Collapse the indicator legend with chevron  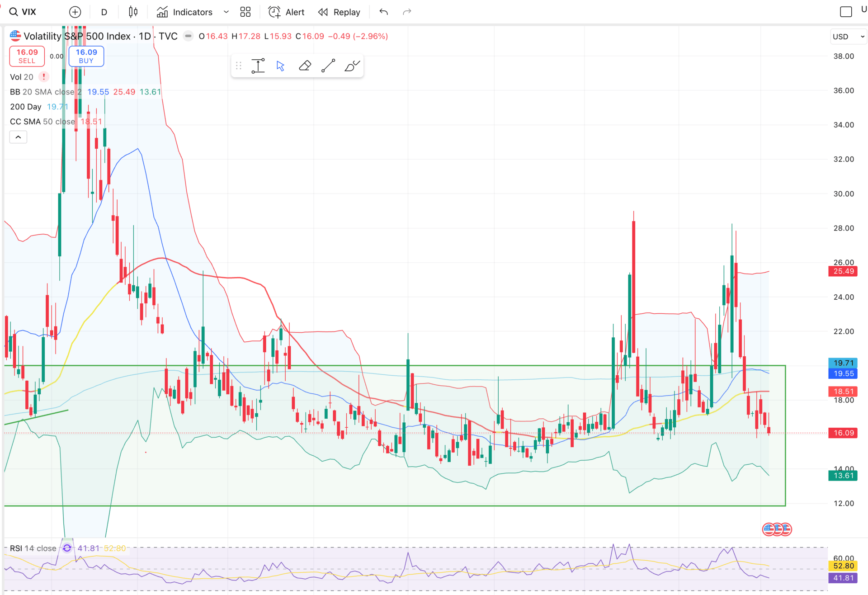[x=18, y=137]
